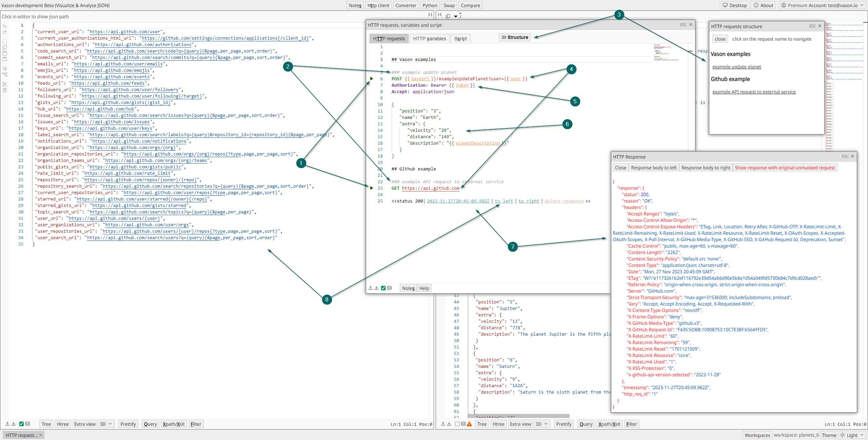Check the empty checkbox in right editor toolbar

(x=457, y=424)
